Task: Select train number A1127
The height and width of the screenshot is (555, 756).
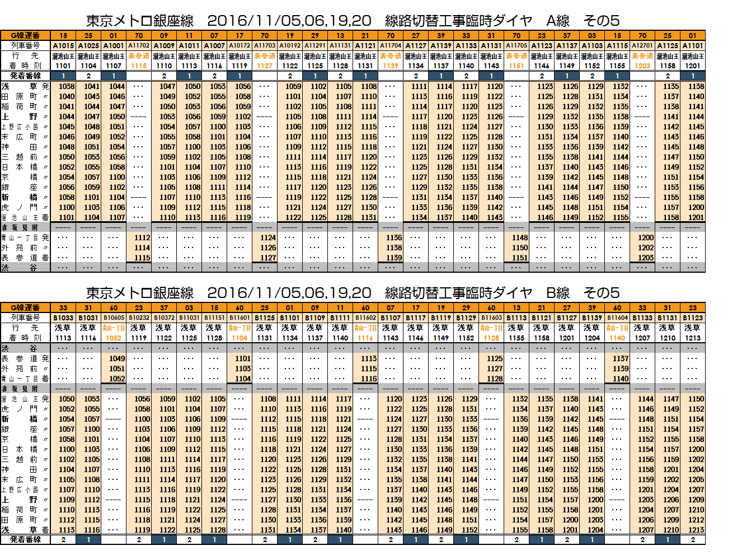Action: tap(416, 45)
